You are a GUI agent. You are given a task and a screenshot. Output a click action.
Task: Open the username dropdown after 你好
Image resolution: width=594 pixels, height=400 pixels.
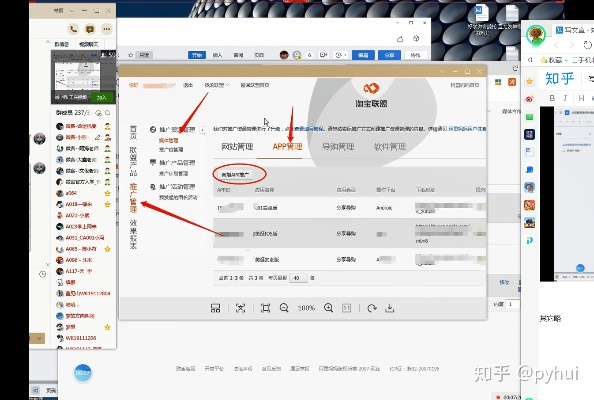click(174, 85)
